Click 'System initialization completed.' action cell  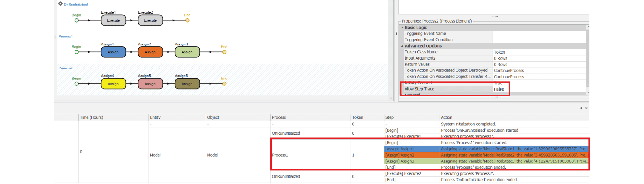514,124
